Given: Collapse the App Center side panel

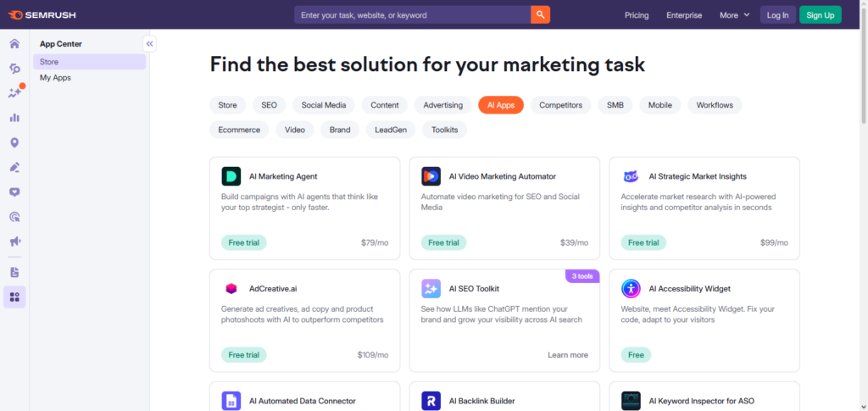Looking at the screenshot, I should pos(149,44).
